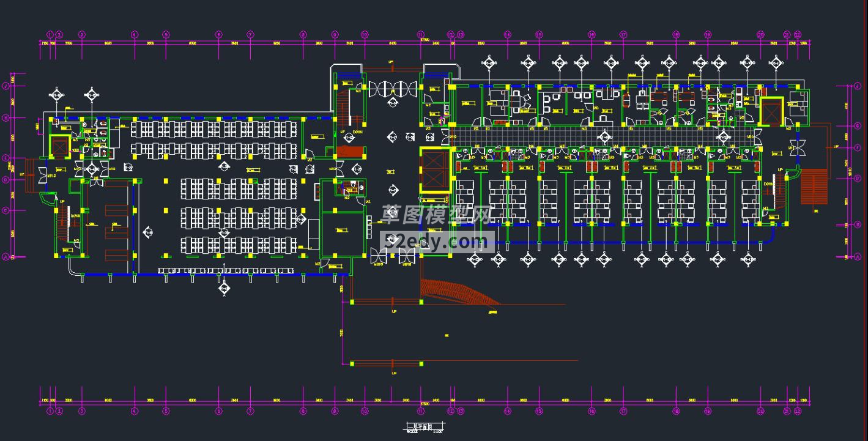Select axis bubble 3 above the plan
Viewport: 868px width, 441px height.
coord(82,35)
